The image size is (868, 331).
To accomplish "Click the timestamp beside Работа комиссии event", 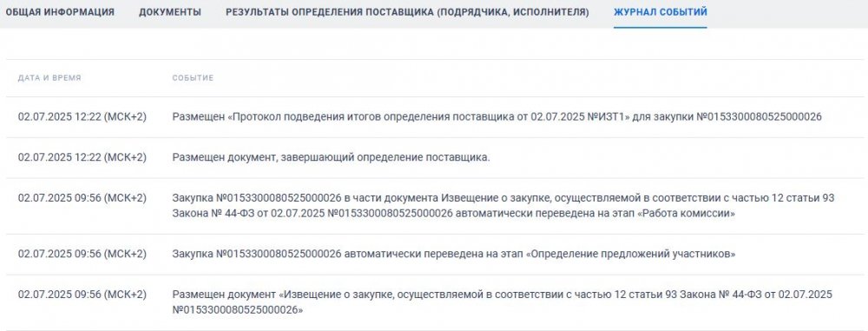I will pyautogui.click(x=82, y=198).
